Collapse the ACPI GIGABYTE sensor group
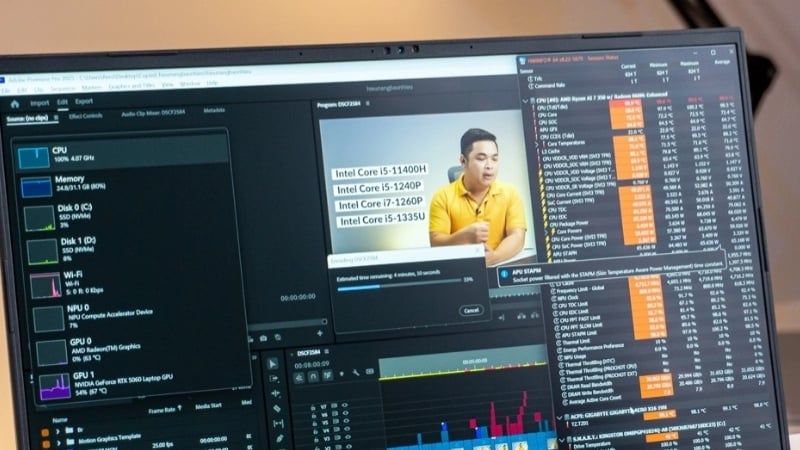Viewport: 800px width, 450px height. pos(559,418)
